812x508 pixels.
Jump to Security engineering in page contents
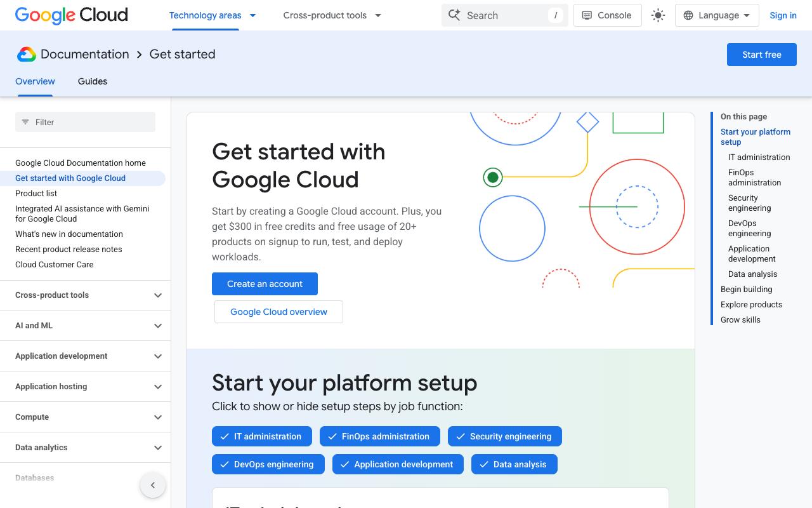pos(750,203)
